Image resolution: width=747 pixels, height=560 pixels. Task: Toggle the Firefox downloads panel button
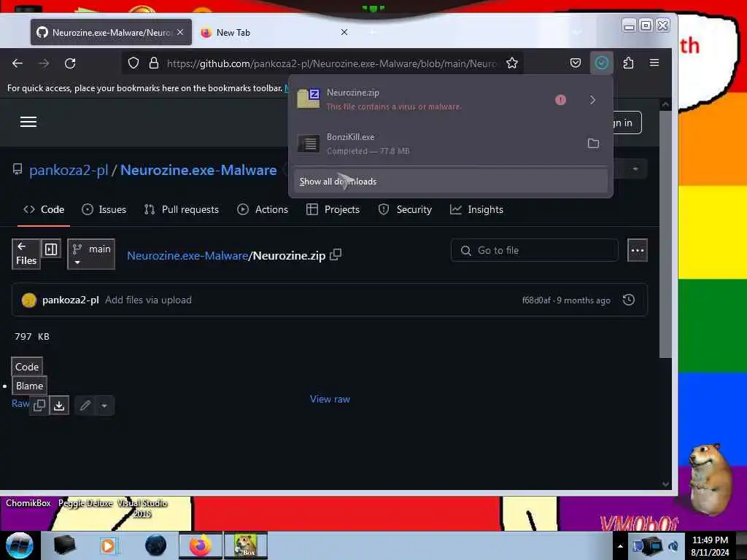pos(602,63)
